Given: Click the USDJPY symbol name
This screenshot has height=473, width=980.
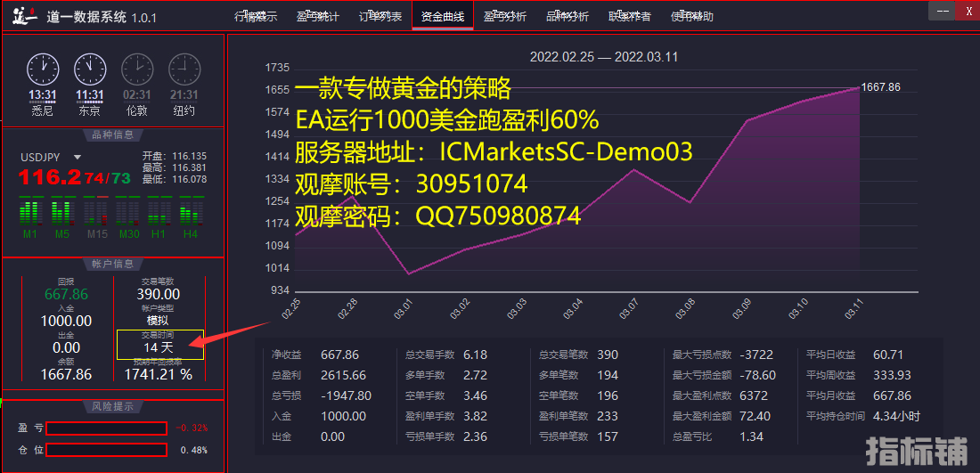Looking at the screenshot, I should (x=42, y=158).
